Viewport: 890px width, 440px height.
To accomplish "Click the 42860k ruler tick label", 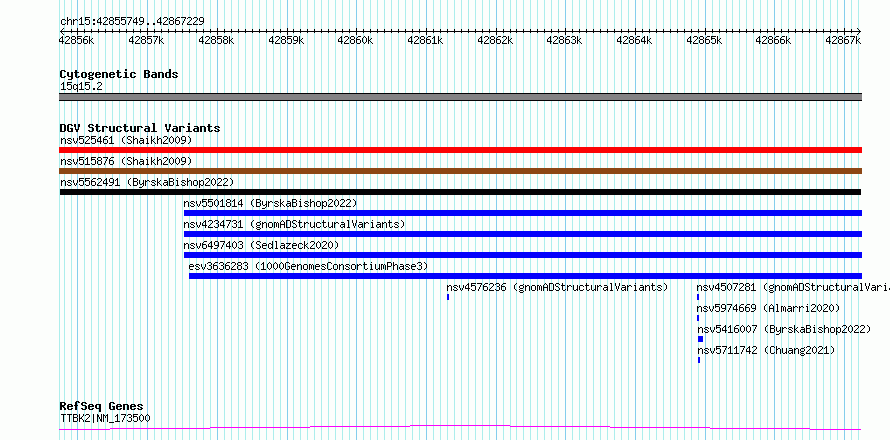I will coord(355,40).
